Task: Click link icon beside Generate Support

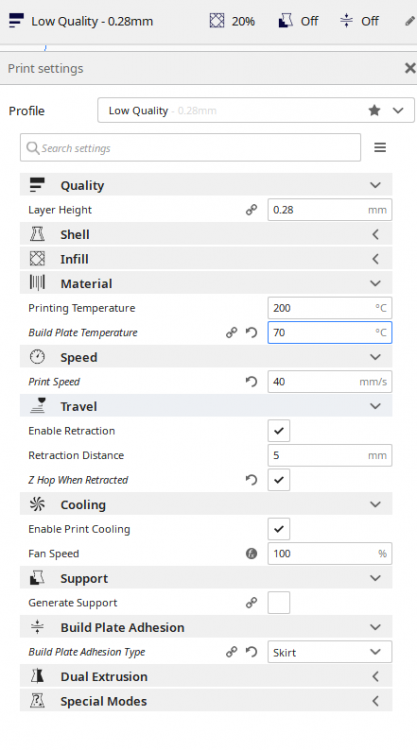Action: 252,603
